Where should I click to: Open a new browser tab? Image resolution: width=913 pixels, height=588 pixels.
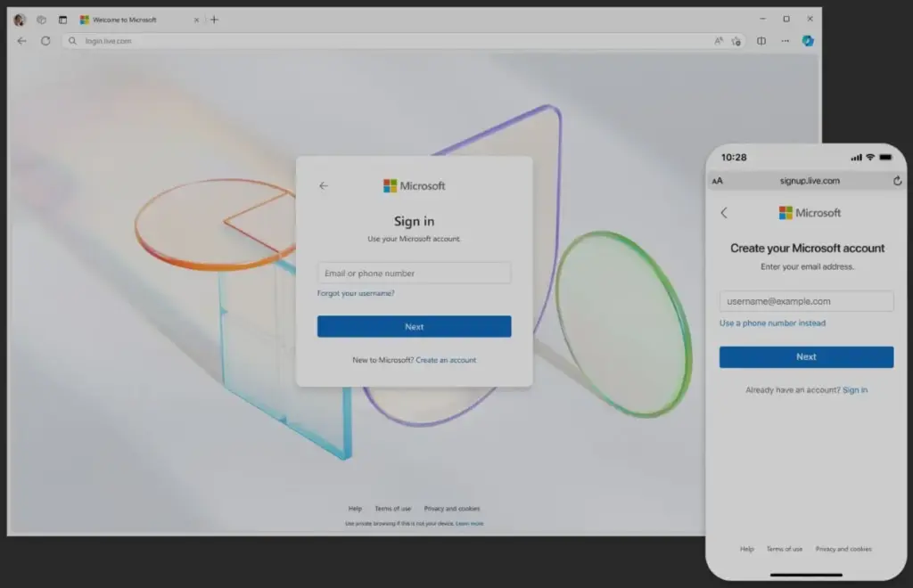[x=214, y=20]
